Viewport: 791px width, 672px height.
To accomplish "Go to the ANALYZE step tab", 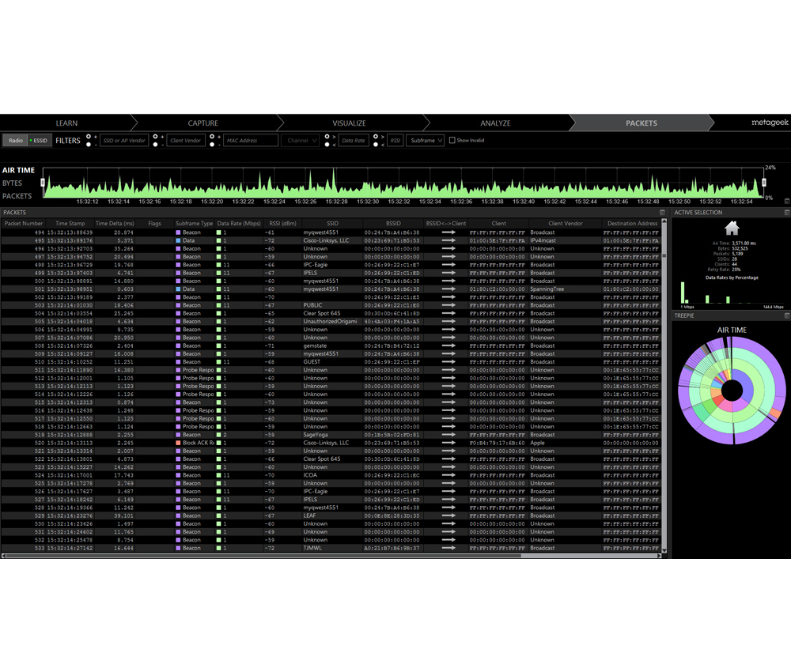I will click(495, 123).
